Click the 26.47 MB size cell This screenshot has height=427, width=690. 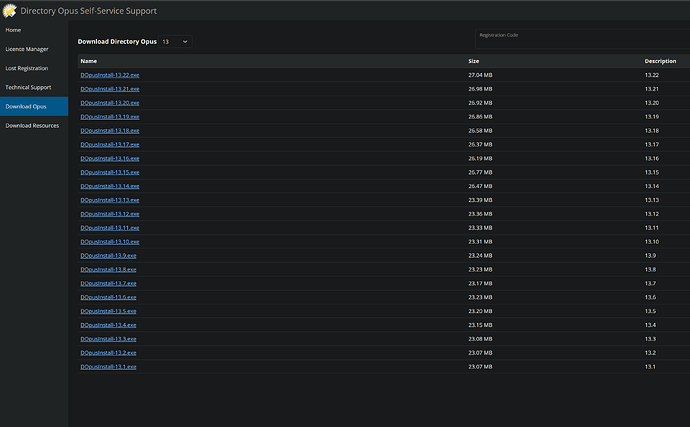[x=480, y=186]
